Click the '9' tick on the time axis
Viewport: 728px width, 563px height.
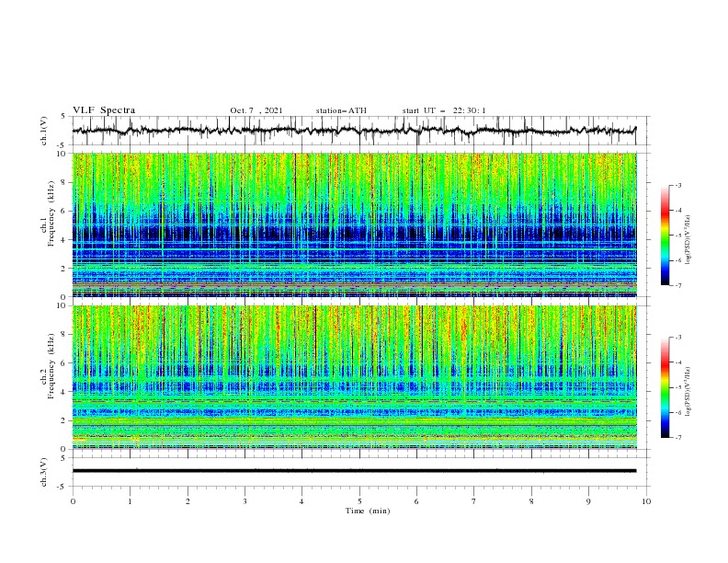pos(588,501)
